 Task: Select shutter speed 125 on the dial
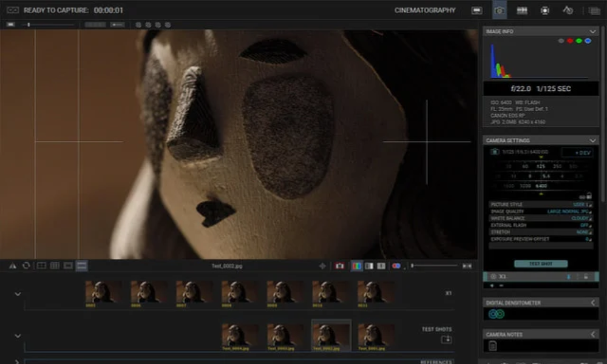[541, 166]
